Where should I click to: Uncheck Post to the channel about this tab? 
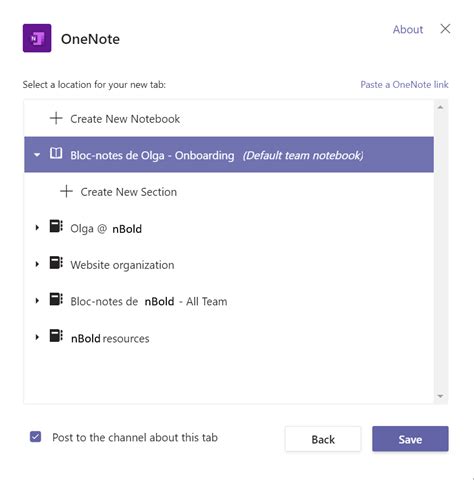35,437
